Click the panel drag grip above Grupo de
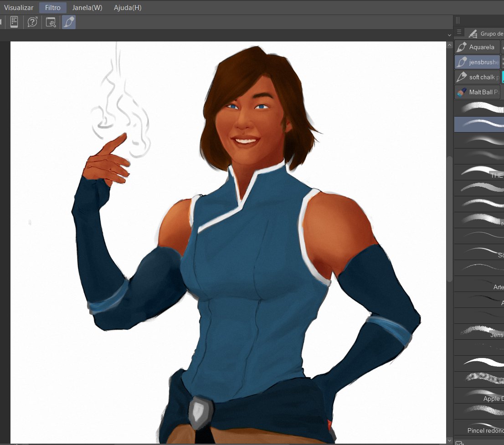 tap(458, 20)
